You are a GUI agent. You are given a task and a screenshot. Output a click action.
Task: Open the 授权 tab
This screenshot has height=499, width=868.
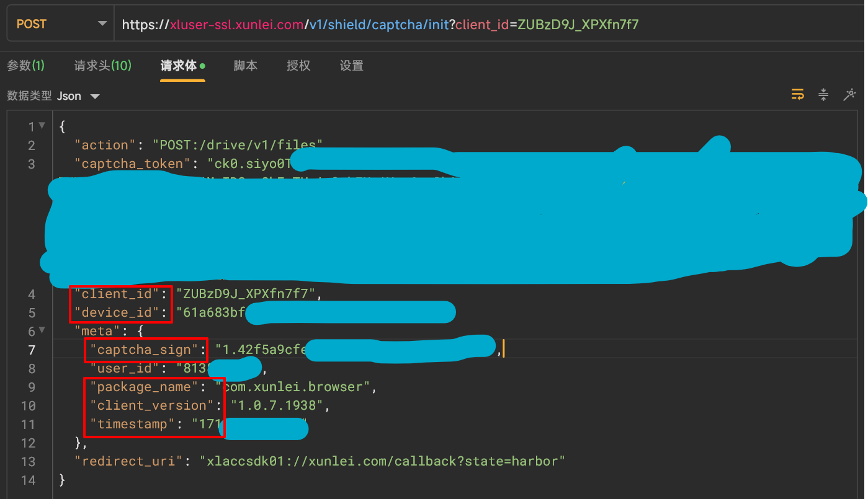(x=298, y=66)
